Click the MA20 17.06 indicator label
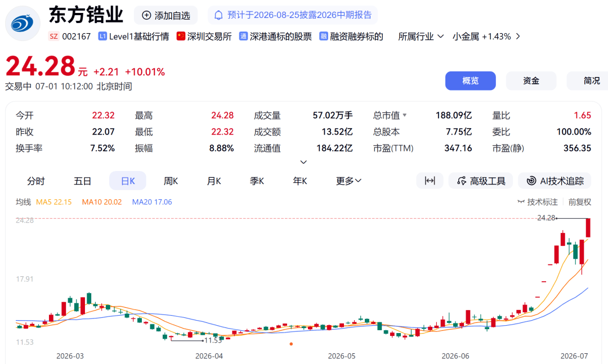 [152, 202]
